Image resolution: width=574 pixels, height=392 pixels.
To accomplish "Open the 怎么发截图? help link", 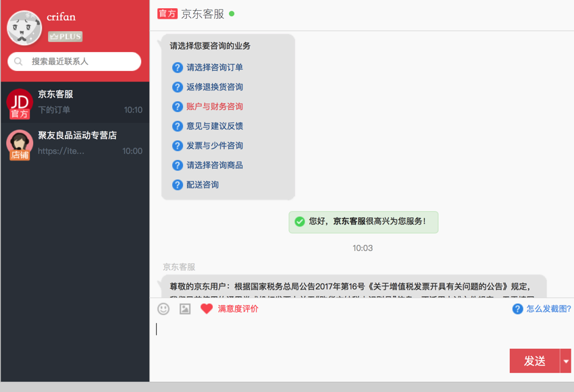I will 548,309.
